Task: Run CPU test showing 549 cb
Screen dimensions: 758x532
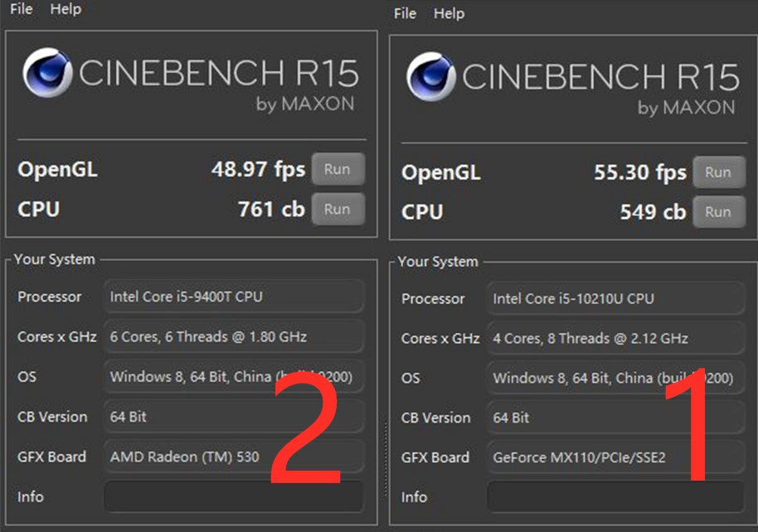Action: click(718, 211)
